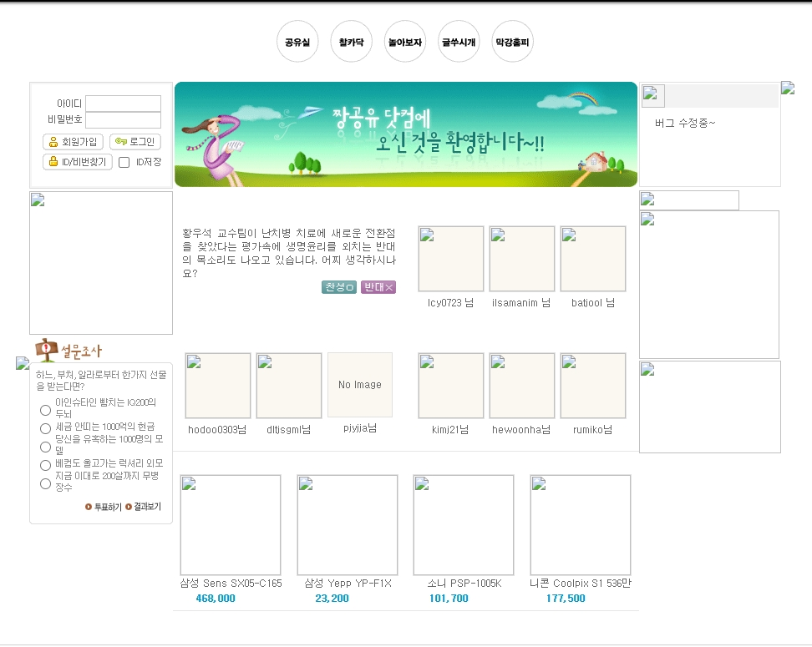Viewport: 812px width, 647px height.
Task: Select the 아인슈타인 IQ200 두뇌 poll option
Action: (x=46, y=410)
